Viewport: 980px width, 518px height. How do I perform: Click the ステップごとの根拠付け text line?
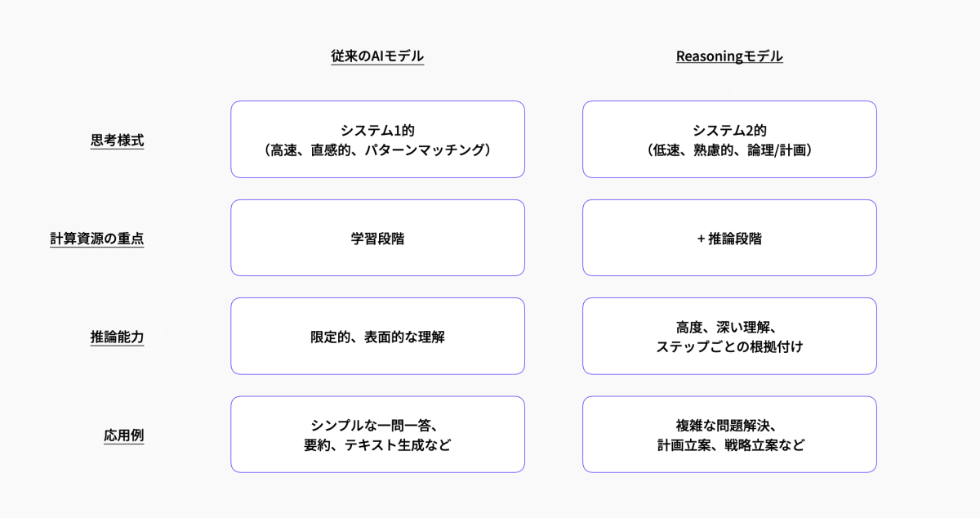pyautogui.click(x=729, y=346)
